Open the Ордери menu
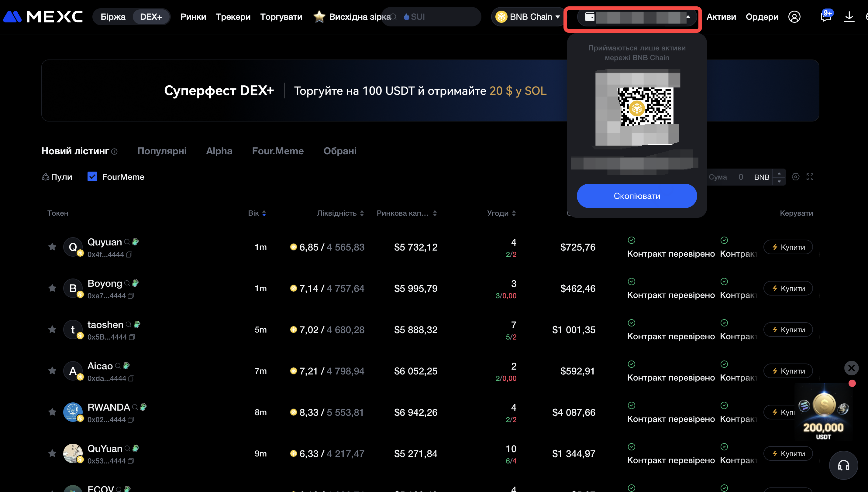Image resolution: width=868 pixels, height=492 pixels. point(762,17)
